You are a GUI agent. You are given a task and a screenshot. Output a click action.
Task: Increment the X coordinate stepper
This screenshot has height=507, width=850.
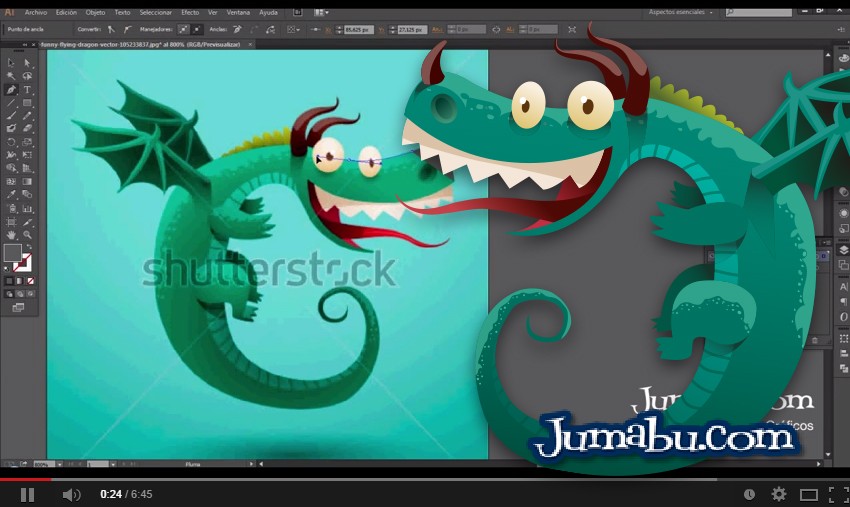point(340,27)
